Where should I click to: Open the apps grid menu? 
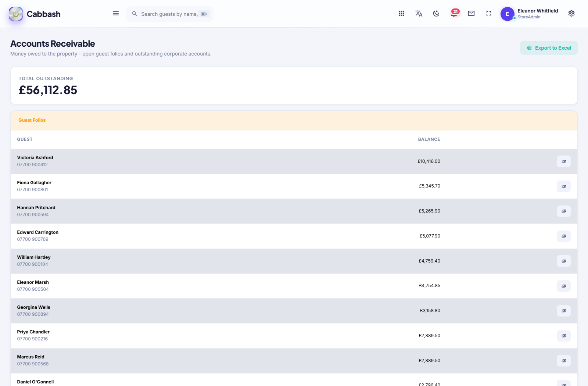pyautogui.click(x=401, y=13)
